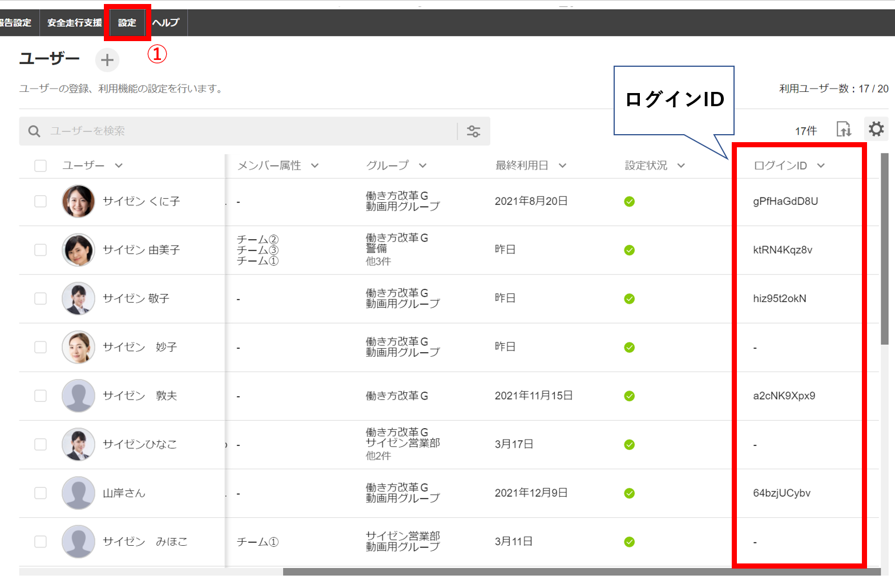
Task: Click login ID hiz95t2okN
Action: 780,299
